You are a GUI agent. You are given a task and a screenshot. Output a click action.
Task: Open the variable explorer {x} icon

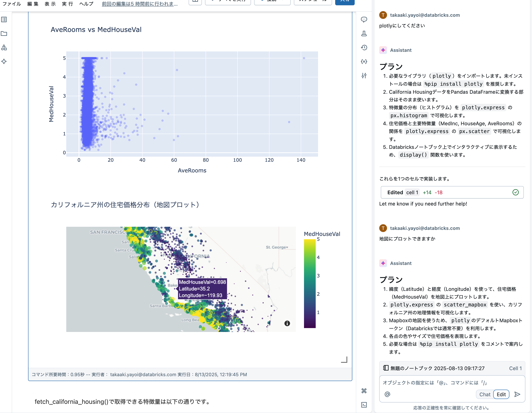point(364,62)
